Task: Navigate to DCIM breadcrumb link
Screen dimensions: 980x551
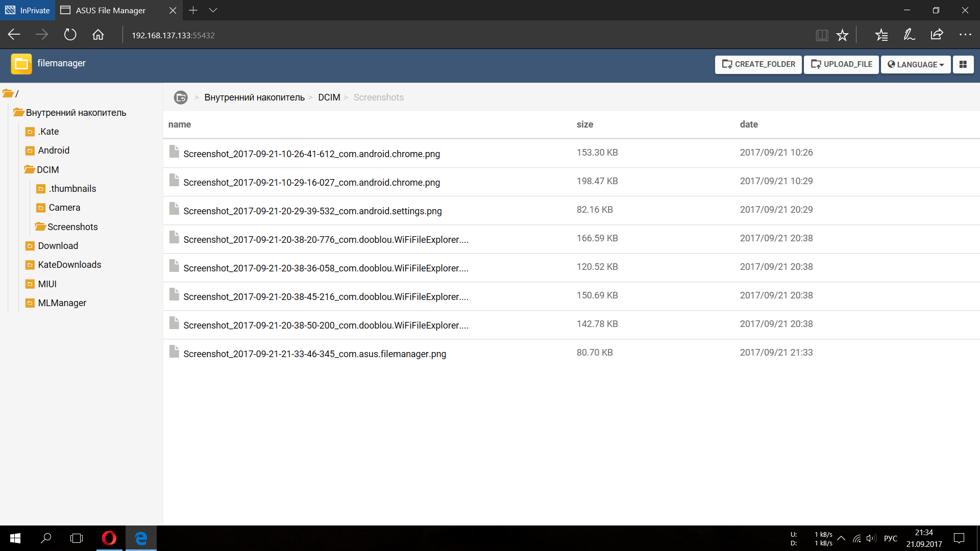Action: pyautogui.click(x=329, y=97)
